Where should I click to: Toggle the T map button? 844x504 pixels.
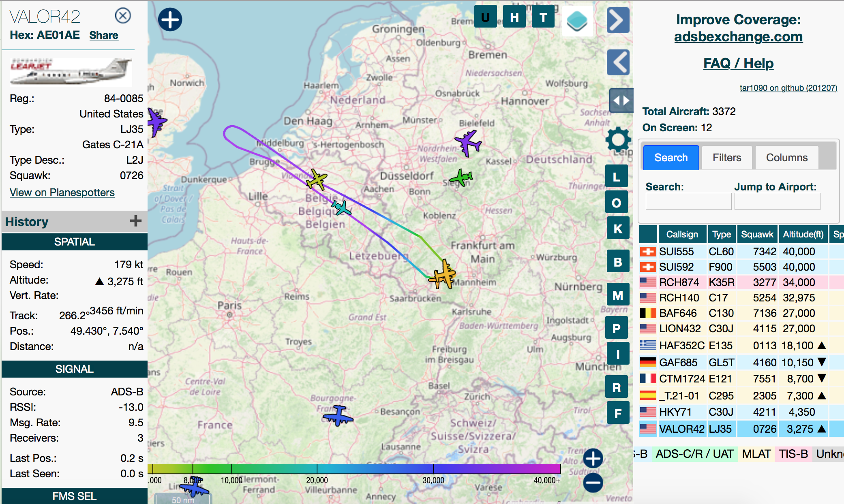click(x=543, y=17)
